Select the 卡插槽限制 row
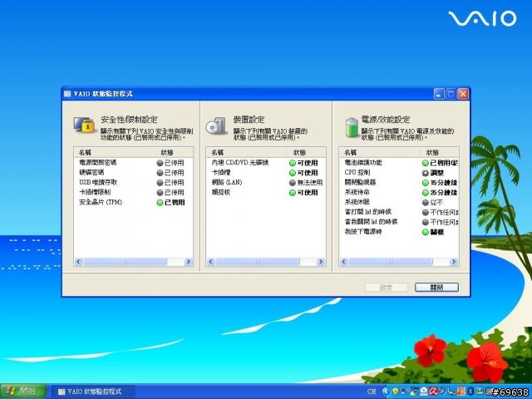Screen dimensions: 532x399 pos(133,192)
